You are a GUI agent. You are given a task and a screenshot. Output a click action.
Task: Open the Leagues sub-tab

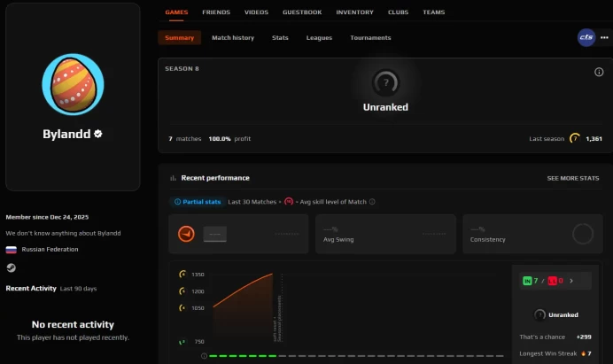(x=319, y=37)
